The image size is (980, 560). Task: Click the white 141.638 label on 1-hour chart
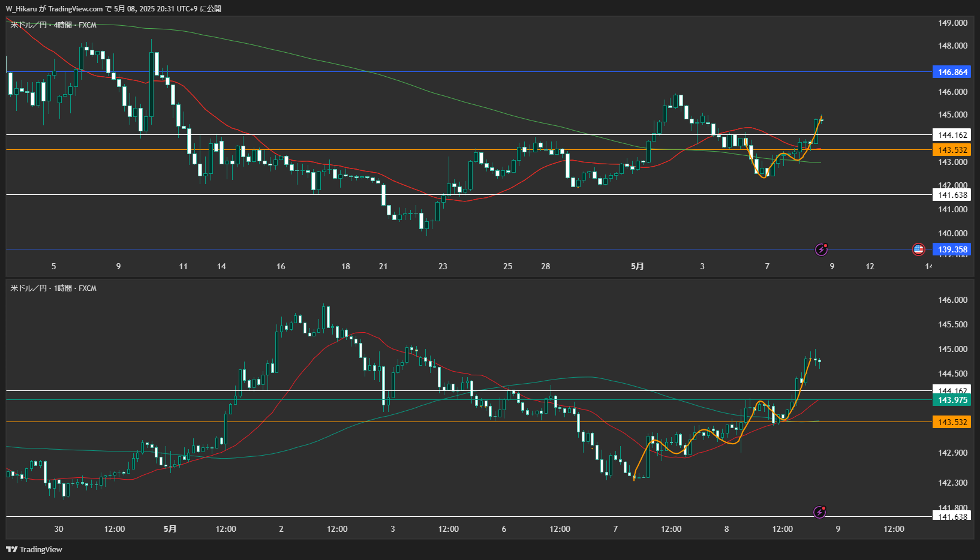(952, 516)
